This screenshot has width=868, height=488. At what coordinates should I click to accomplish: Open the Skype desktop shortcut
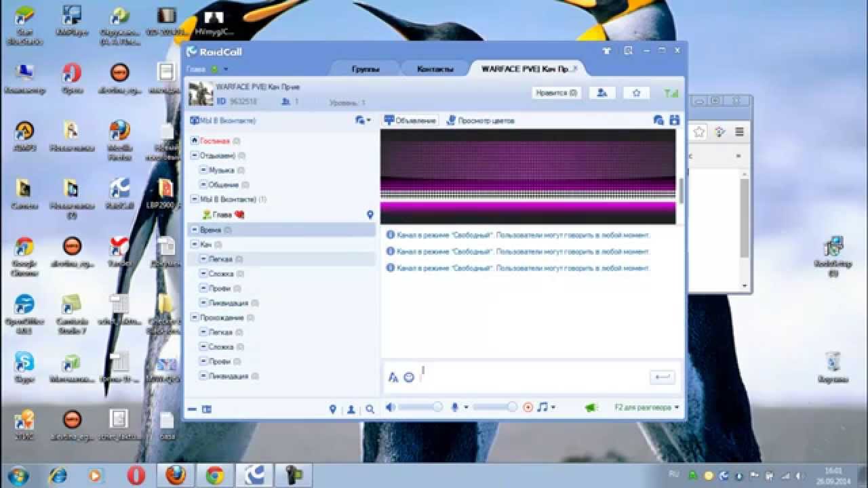pyautogui.click(x=24, y=367)
